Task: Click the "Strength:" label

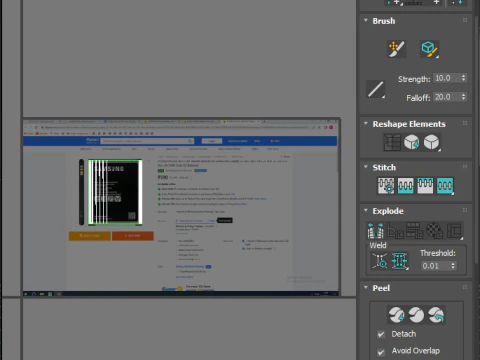Action: pyautogui.click(x=414, y=79)
